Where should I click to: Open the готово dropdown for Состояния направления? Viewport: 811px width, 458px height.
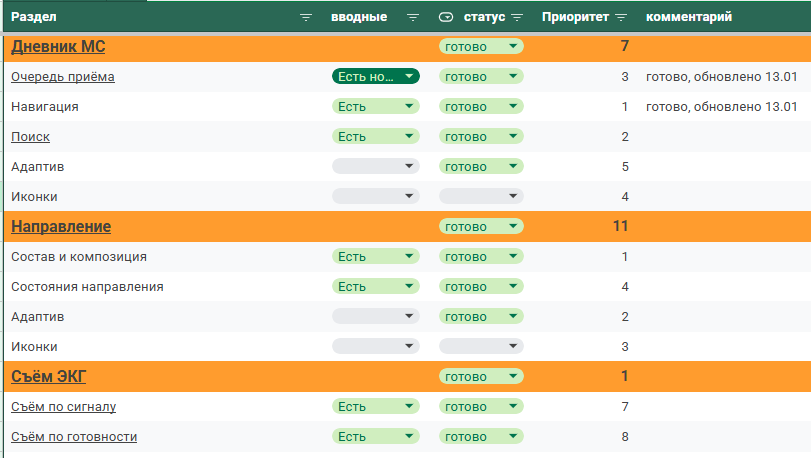[481, 286]
